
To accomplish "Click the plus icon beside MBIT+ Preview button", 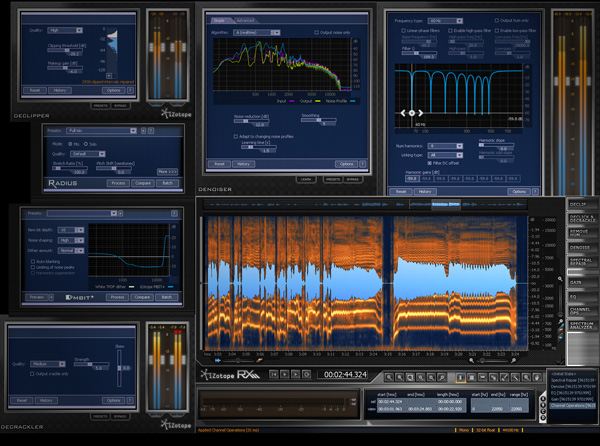I will click(x=51, y=297).
